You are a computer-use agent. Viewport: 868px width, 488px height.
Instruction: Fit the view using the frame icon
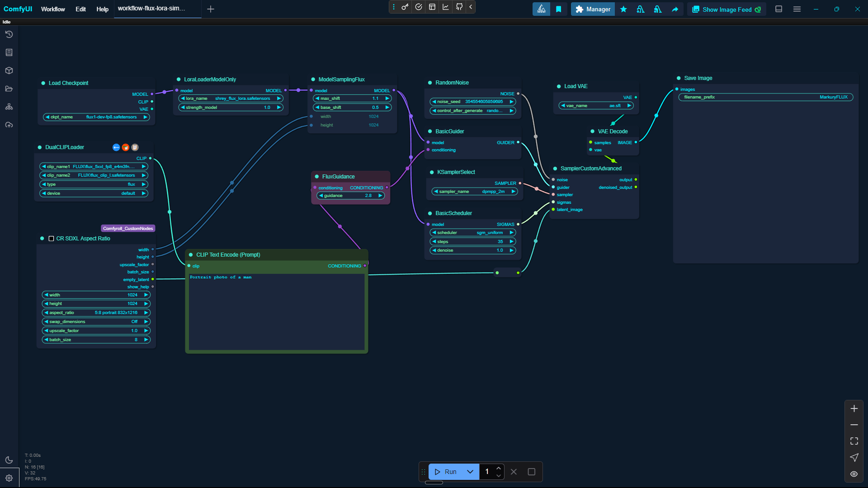(x=854, y=441)
